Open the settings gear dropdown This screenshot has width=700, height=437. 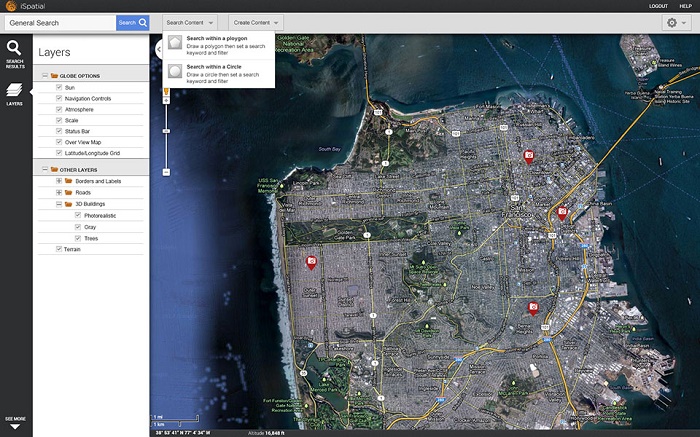[x=677, y=22]
